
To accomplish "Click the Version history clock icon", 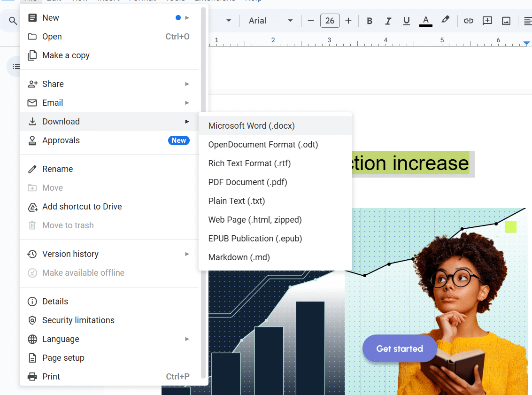I will pos(32,254).
